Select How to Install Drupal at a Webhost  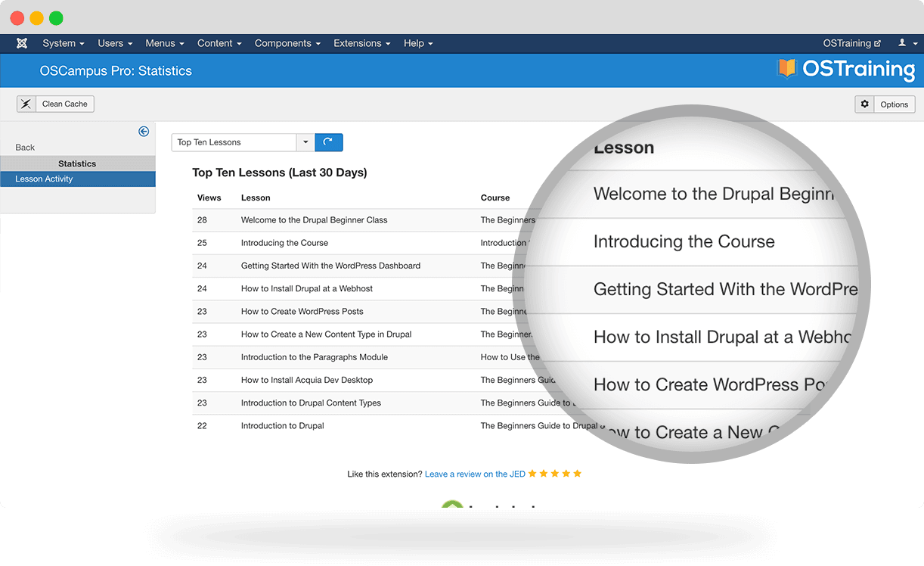click(307, 288)
